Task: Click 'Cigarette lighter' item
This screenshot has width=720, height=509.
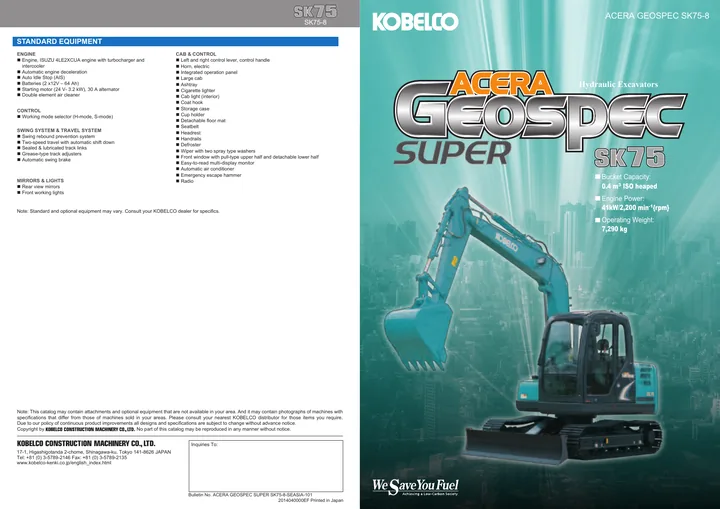Action: point(195,90)
